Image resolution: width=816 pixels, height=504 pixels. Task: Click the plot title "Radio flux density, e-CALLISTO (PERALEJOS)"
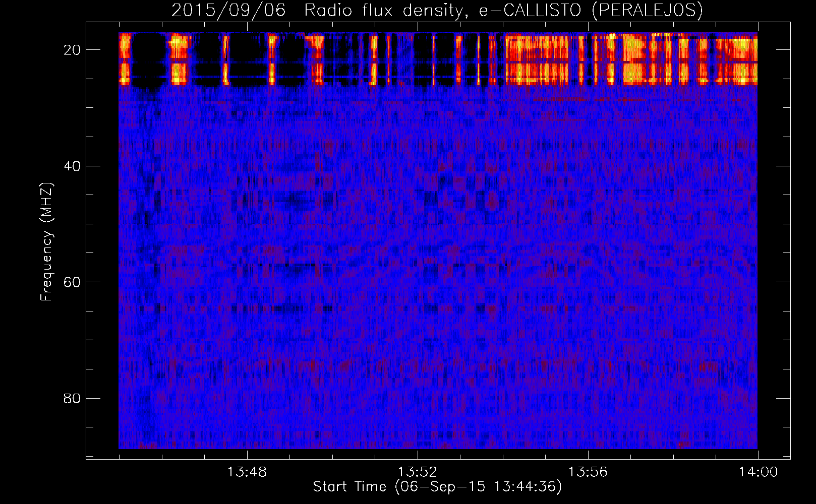click(x=503, y=11)
